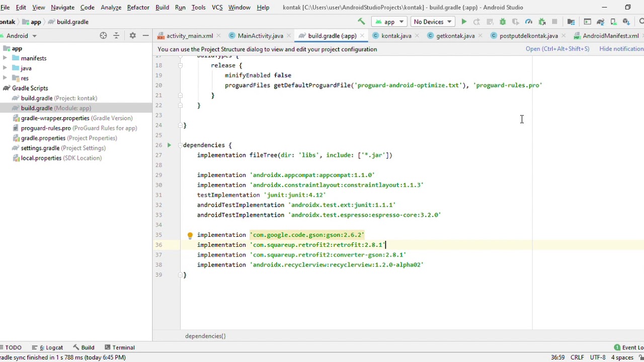Image resolution: width=644 pixels, height=362 pixels.
Task: Click the grey Stop square icon
Action: tap(554, 22)
